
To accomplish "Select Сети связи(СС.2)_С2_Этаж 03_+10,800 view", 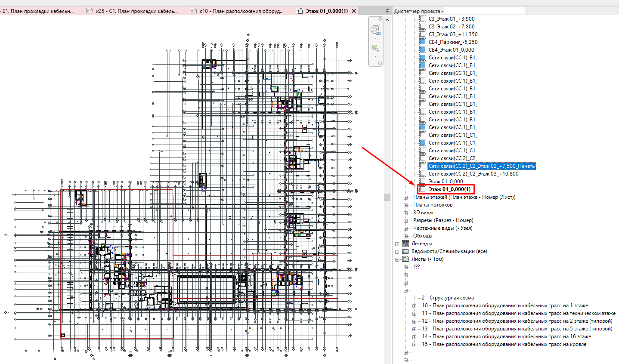I will coord(474,174).
